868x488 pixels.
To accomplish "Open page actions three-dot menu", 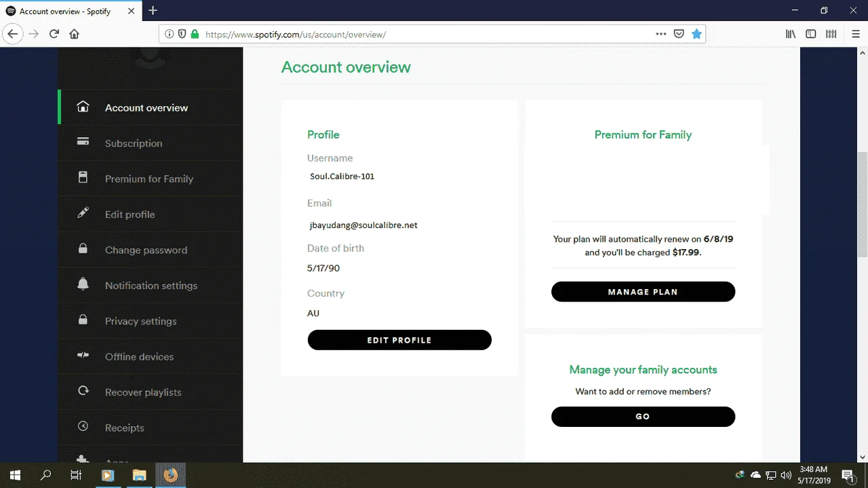I will pyautogui.click(x=660, y=34).
